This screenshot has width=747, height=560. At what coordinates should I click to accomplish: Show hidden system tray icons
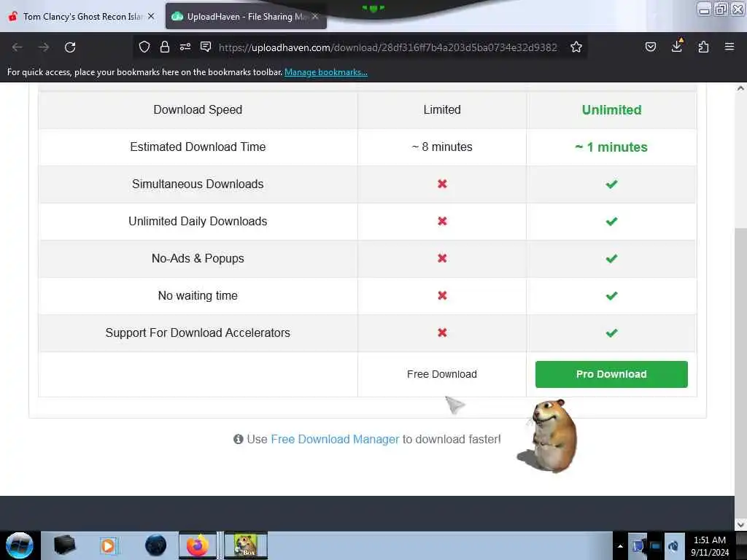620,546
